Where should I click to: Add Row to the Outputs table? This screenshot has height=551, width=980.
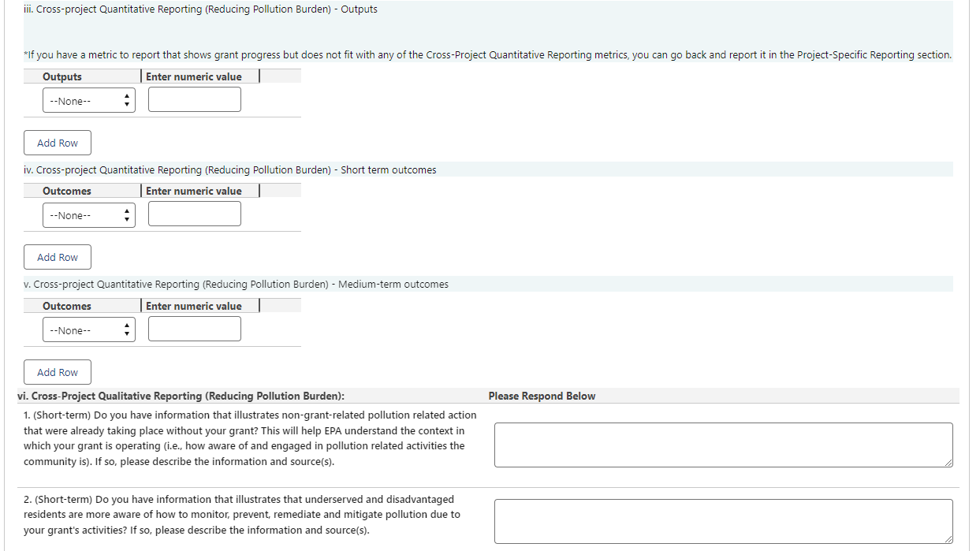pos(58,143)
